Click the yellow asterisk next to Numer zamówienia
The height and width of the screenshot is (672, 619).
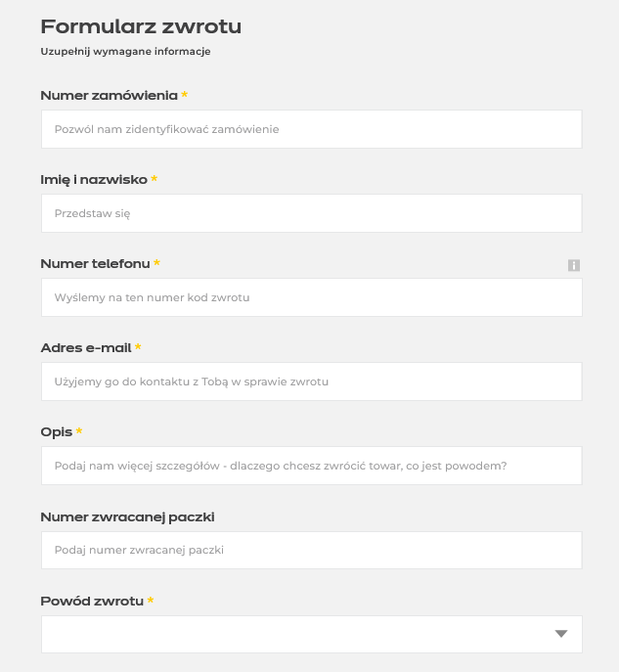(x=184, y=94)
